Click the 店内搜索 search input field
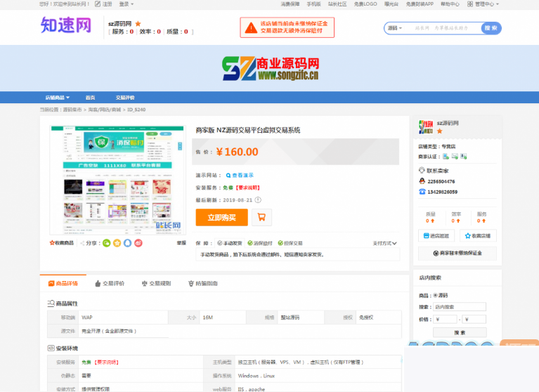 pos(460,307)
